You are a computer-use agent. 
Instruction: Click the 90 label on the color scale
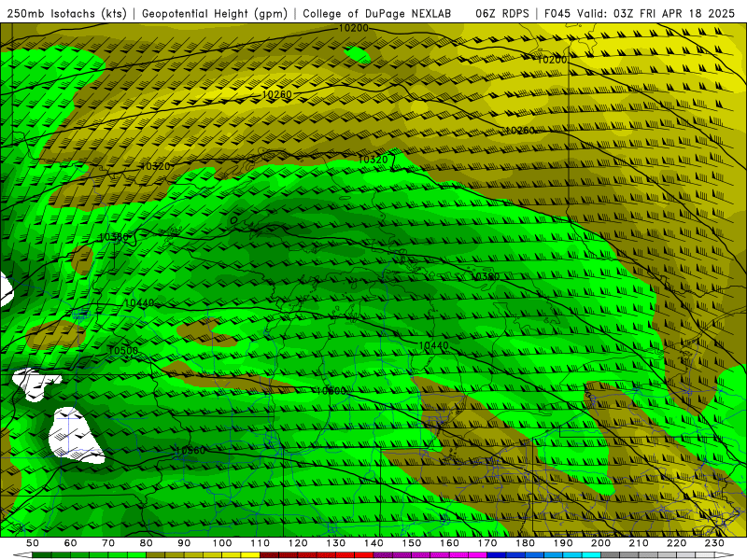pyautogui.click(x=184, y=543)
